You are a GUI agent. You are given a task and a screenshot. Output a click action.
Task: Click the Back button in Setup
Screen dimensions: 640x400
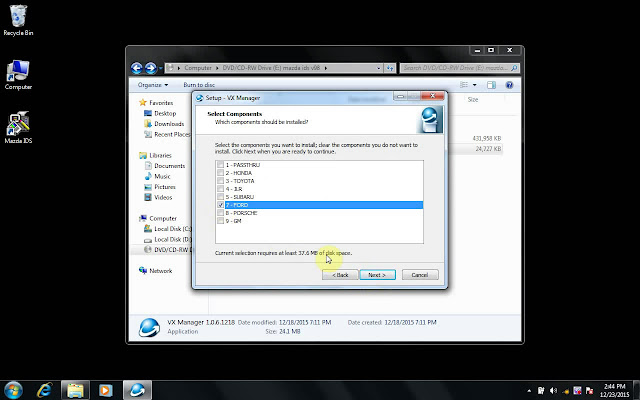point(340,275)
